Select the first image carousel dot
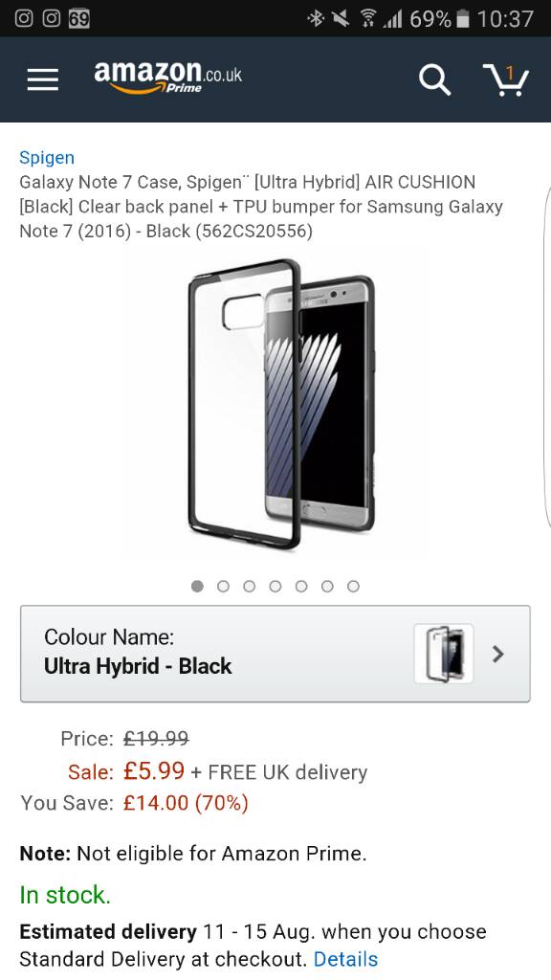 coord(197,587)
